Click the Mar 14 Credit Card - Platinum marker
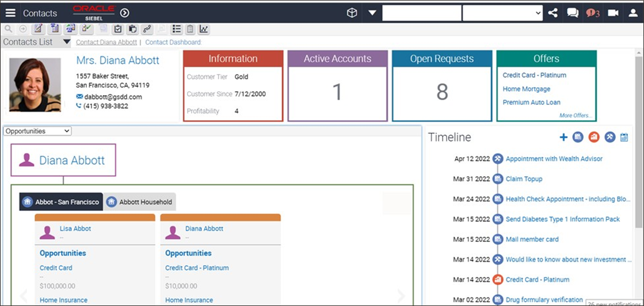 tap(498, 279)
